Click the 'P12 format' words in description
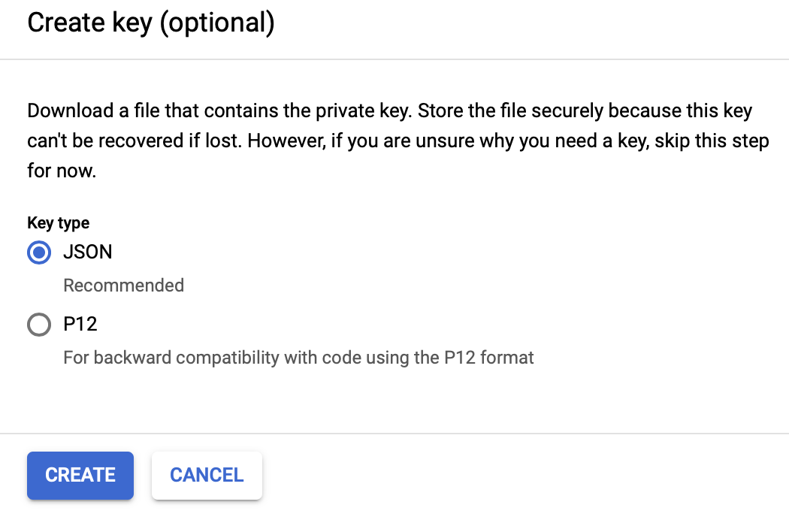Screen dimensions: 789x532 click(x=488, y=358)
